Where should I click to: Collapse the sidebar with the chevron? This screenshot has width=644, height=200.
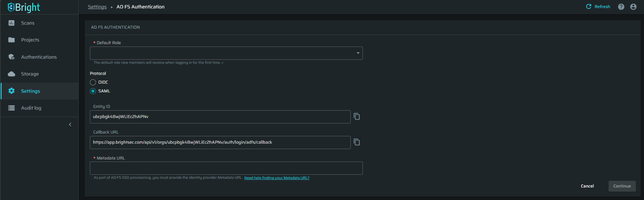click(x=70, y=124)
